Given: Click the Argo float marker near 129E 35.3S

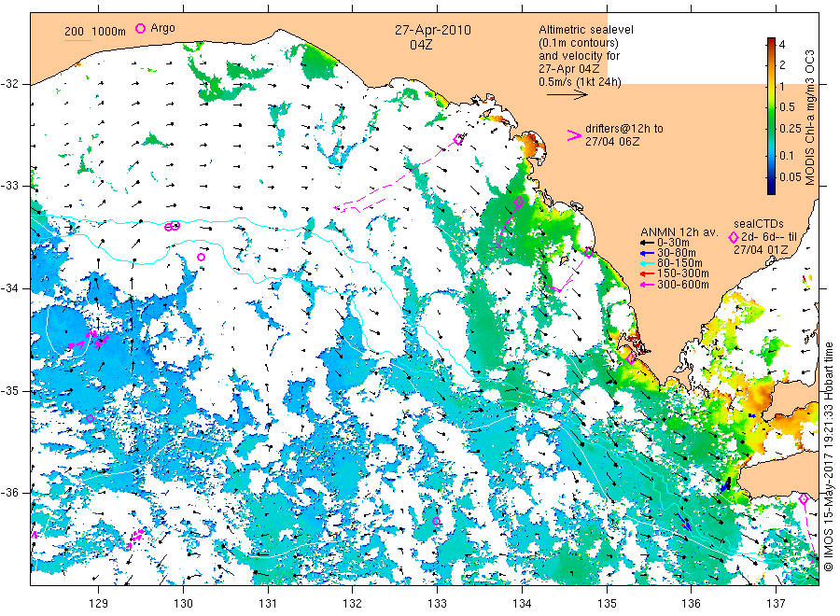Looking at the screenshot, I should (90, 419).
